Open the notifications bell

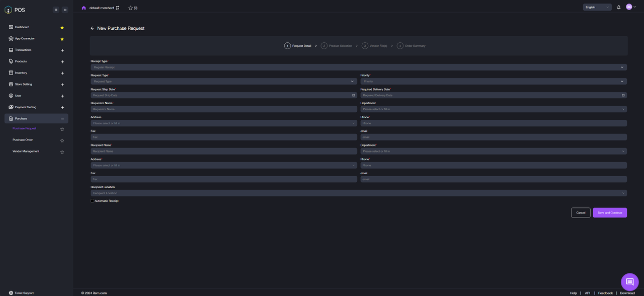pos(619,7)
